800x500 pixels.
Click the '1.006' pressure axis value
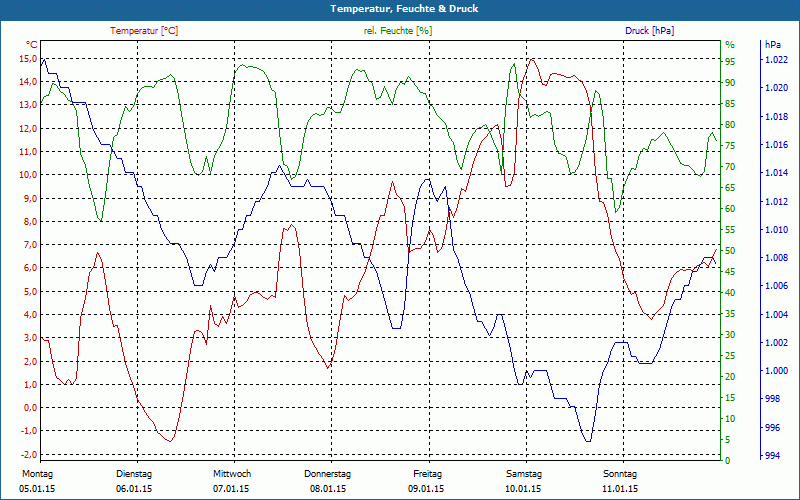777,286
